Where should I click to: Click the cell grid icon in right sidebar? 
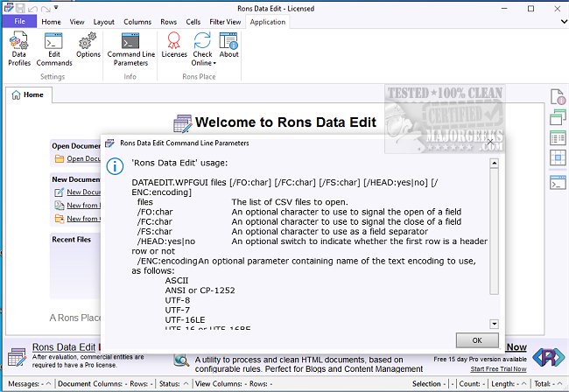[x=558, y=159]
